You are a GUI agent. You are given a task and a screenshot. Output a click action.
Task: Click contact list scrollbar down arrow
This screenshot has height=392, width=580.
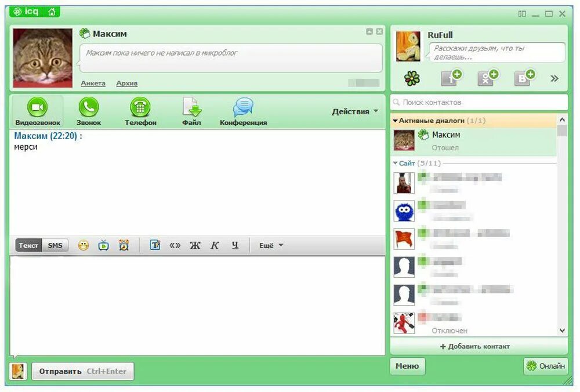562,331
